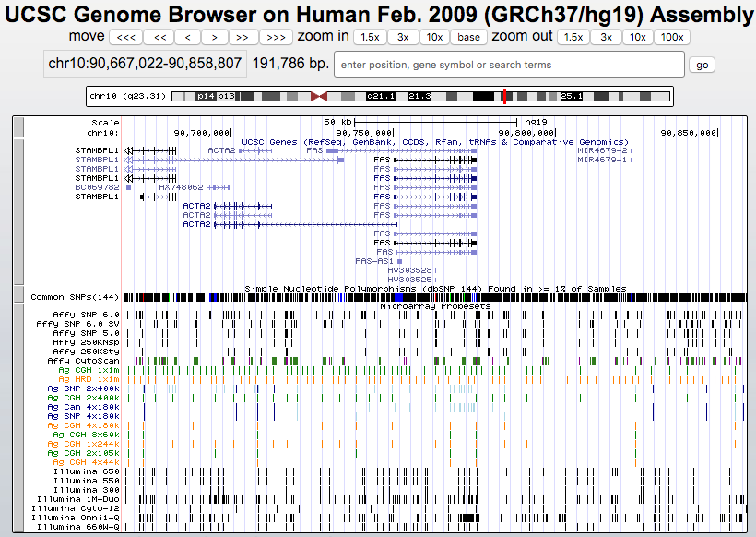Nudge view left with single "<" button
756x537 pixels.
click(187, 37)
